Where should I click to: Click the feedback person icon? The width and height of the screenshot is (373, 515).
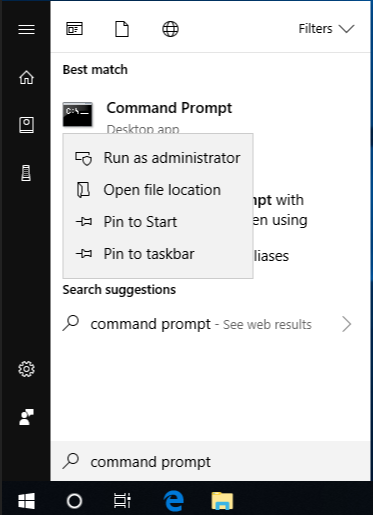[x=26, y=417]
